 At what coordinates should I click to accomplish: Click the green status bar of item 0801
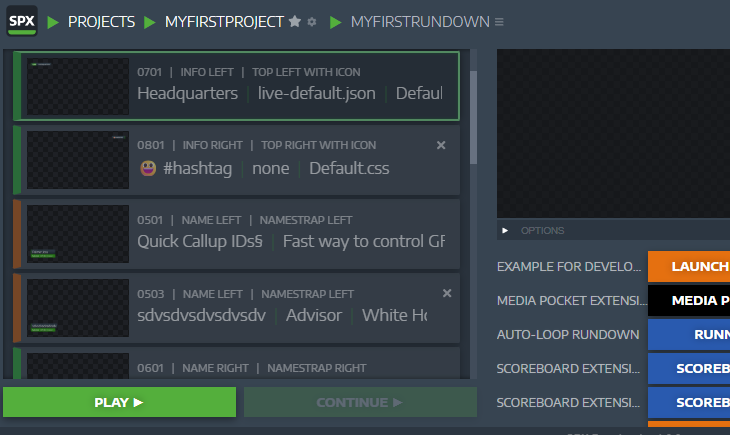(x=17, y=160)
